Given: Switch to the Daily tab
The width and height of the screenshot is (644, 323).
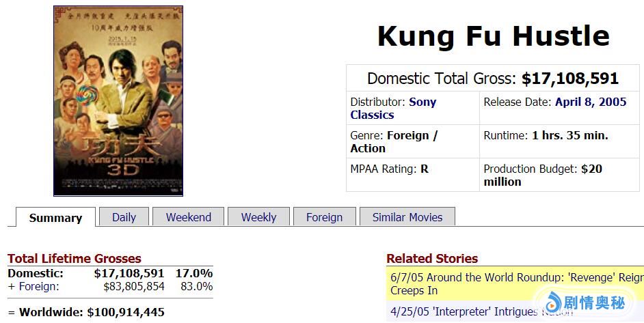Looking at the screenshot, I should 124,217.
